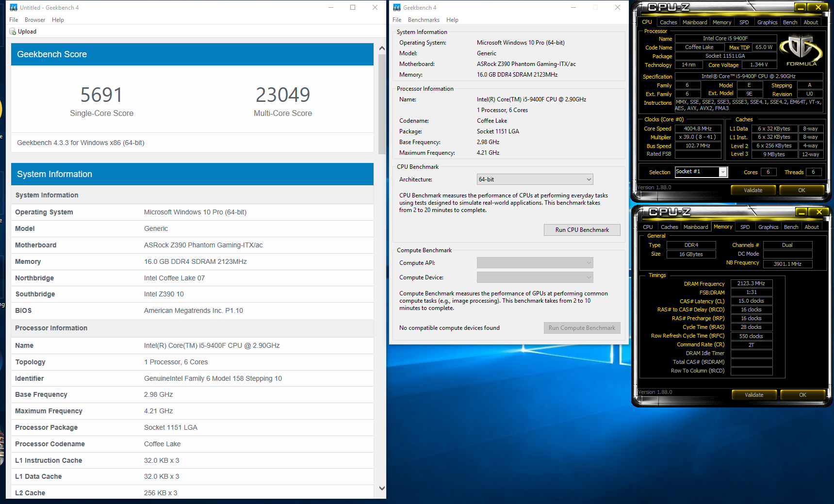Minimize the bottom CPU-Z Memory window
Image resolution: width=834 pixels, height=504 pixels.
(802, 212)
